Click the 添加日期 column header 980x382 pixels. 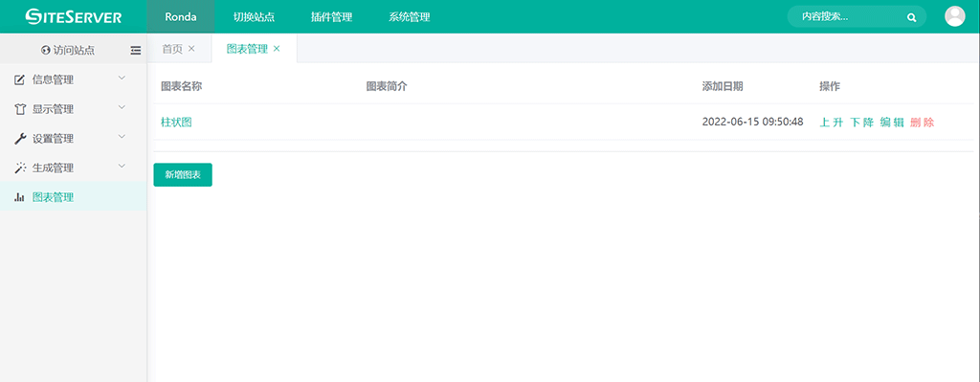pos(723,86)
